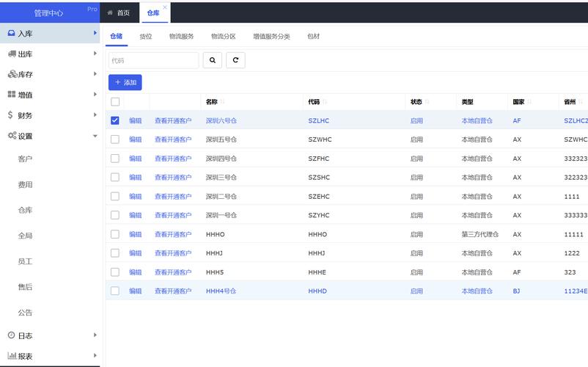The image size is (588, 367).
Task: Check the 深圳三号仓 row checkbox
Action: [x=115, y=177]
